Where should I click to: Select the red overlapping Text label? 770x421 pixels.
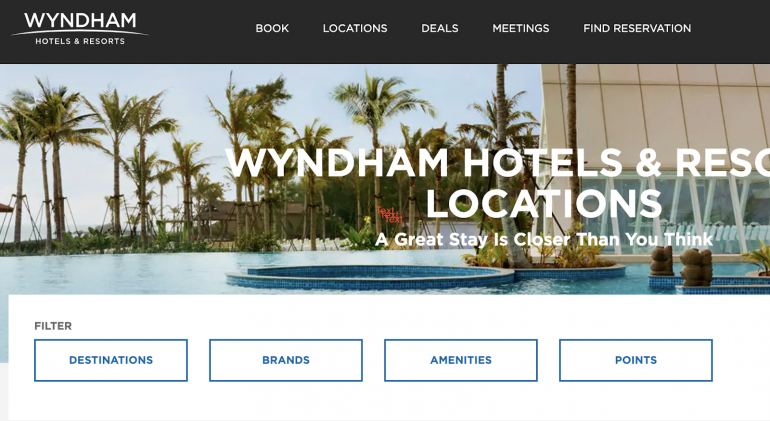[x=390, y=215]
